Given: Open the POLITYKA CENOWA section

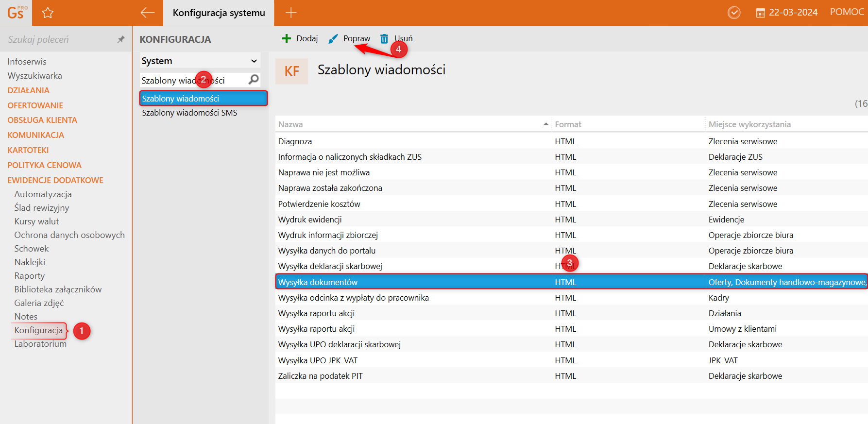Looking at the screenshot, I should click(45, 165).
